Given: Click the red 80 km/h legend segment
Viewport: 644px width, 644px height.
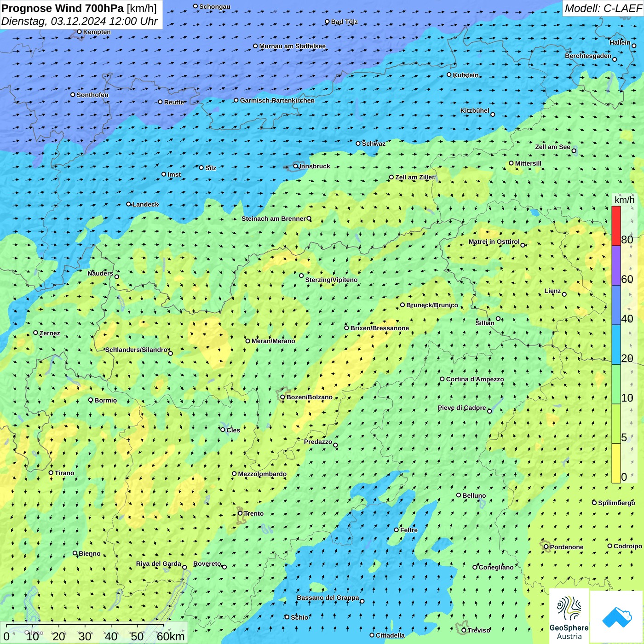Looking at the screenshot, I should 616,226.
